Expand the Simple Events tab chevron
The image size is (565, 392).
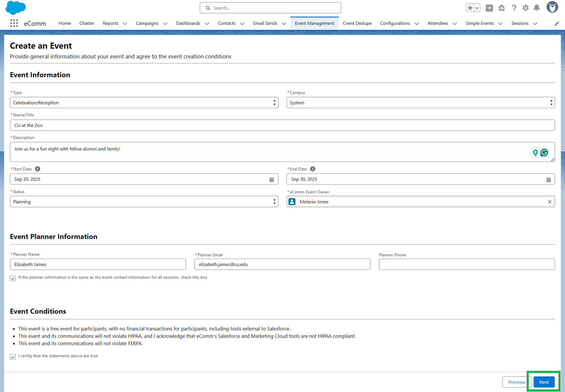pyautogui.click(x=500, y=23)
